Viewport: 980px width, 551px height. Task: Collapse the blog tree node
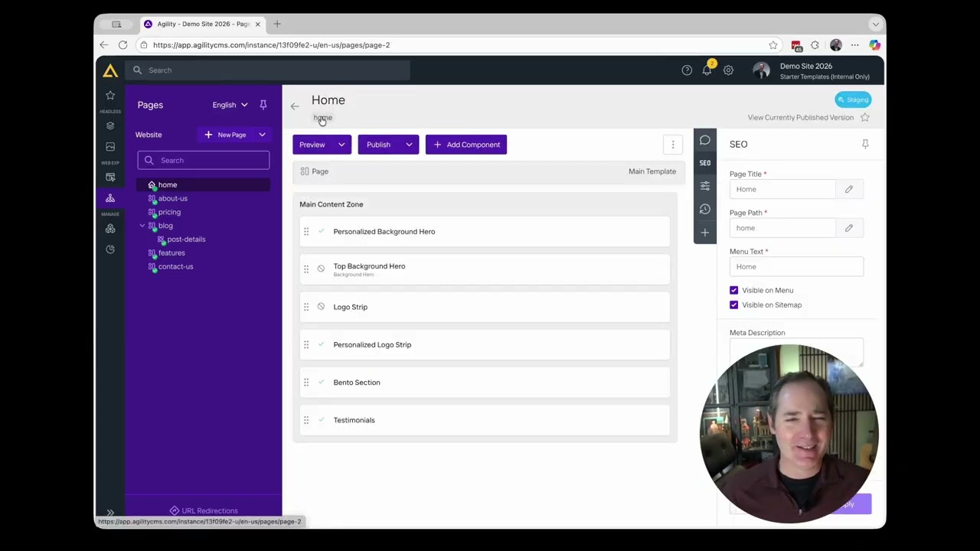click(142, 226)
